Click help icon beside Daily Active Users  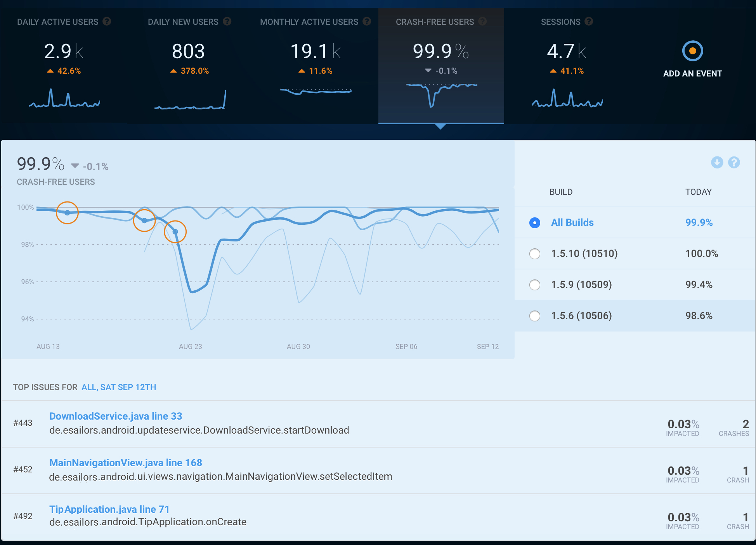point(107,21)
